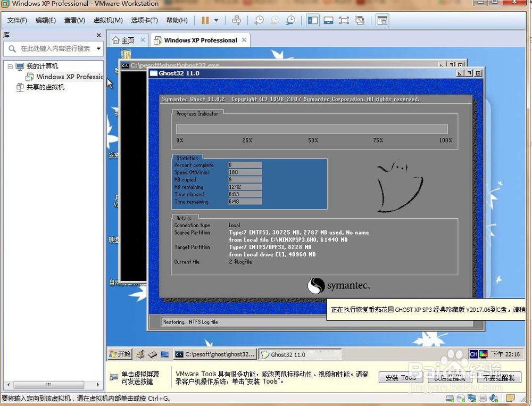This screenshot has height=406, width=532.
Task: Select 共享的虚拟机 in the library
Action: click(x=45, y=87)
